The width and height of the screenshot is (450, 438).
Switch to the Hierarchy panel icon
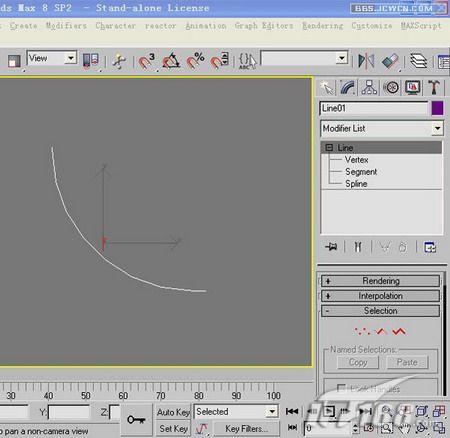click(369, 88)
